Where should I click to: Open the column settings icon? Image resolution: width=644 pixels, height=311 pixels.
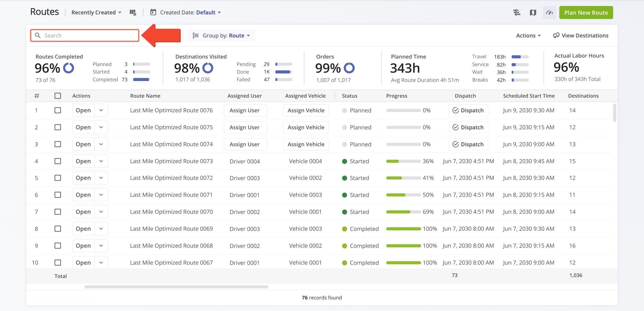coord(133,13)
